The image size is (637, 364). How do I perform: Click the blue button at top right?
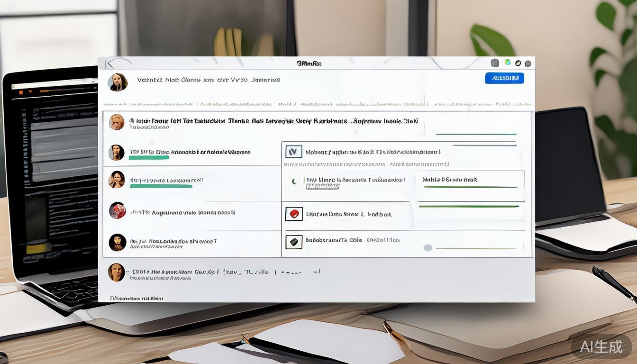[x=504, y=78]
